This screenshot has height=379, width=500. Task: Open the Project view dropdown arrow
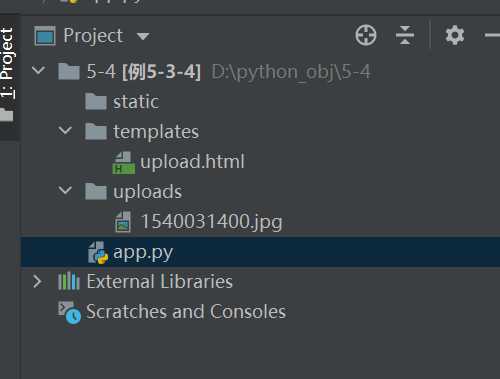tap(143, 36)
